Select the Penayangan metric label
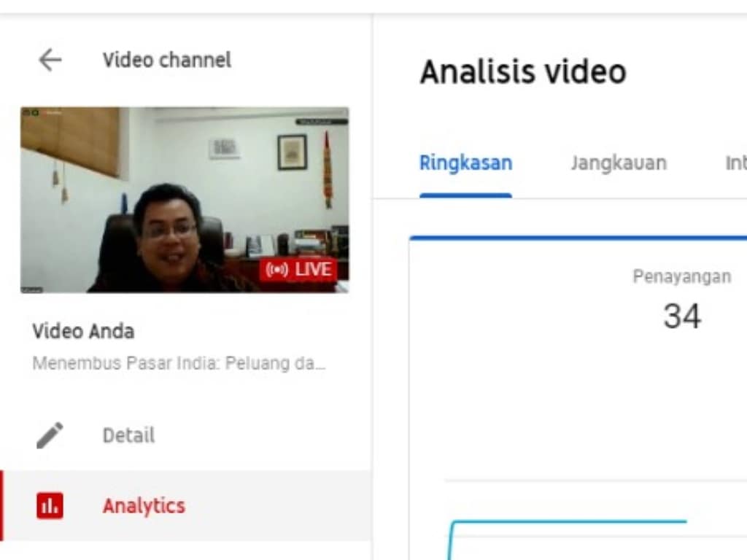 coord(681,277)
